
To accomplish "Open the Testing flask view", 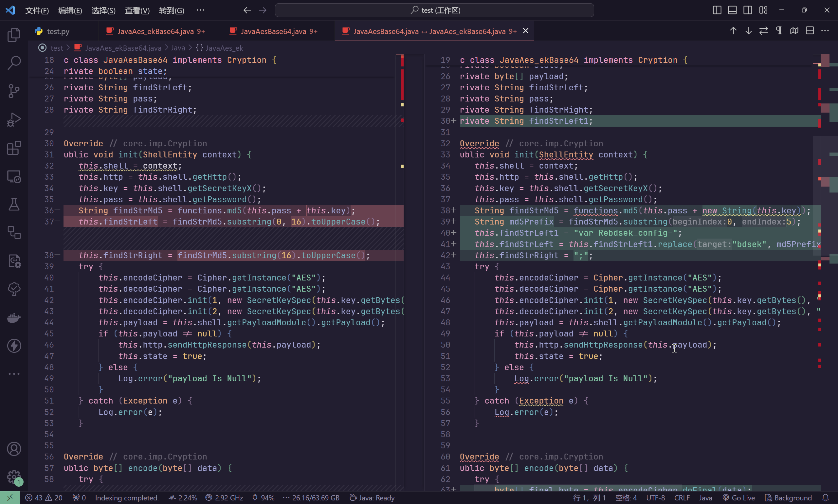I will [14, 205].
